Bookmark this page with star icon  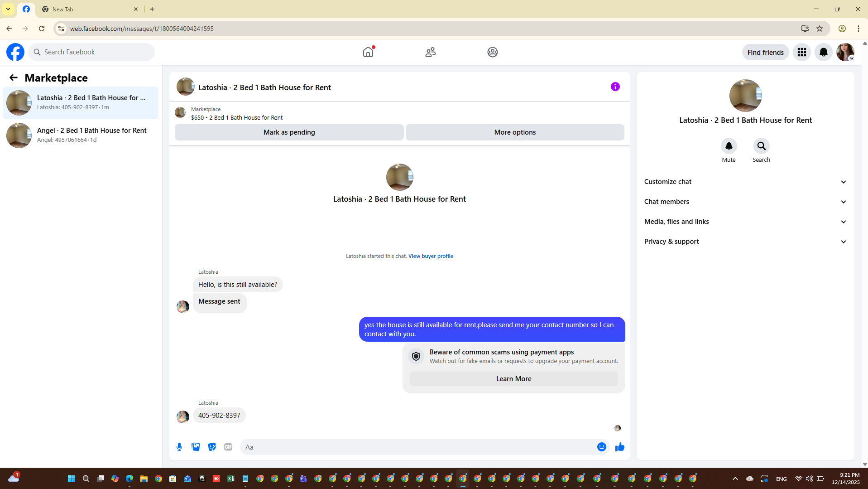pos(820,29)
